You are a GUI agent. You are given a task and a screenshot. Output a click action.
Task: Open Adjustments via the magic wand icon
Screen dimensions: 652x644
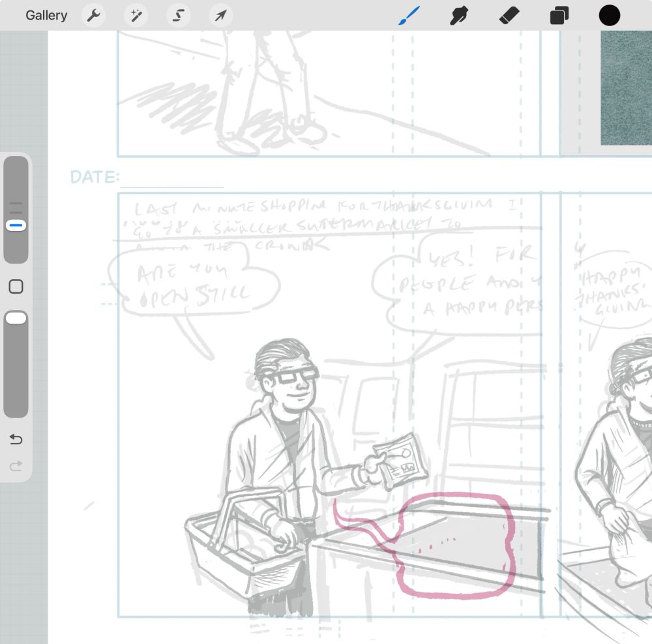[x=136, y=14]
